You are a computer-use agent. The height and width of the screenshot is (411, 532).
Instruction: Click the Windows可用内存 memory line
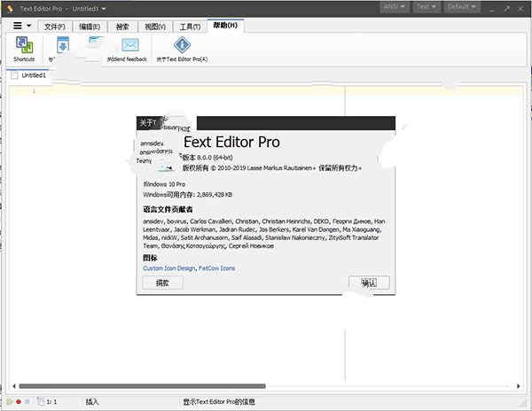(x=188, y=195)
